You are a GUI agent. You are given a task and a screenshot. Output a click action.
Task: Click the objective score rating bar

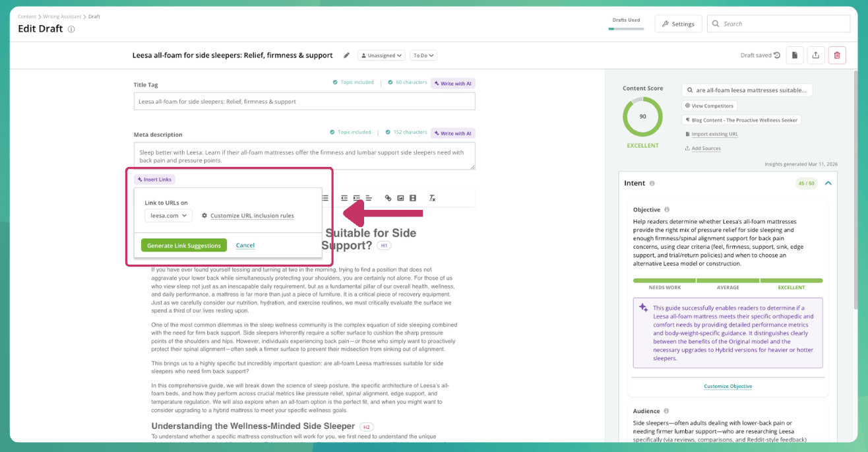728,280
